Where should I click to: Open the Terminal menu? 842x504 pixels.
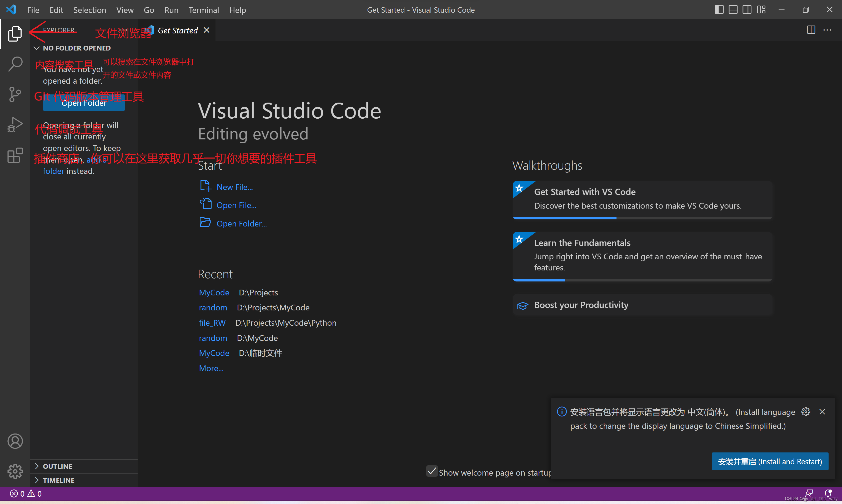tap(203, 10)
